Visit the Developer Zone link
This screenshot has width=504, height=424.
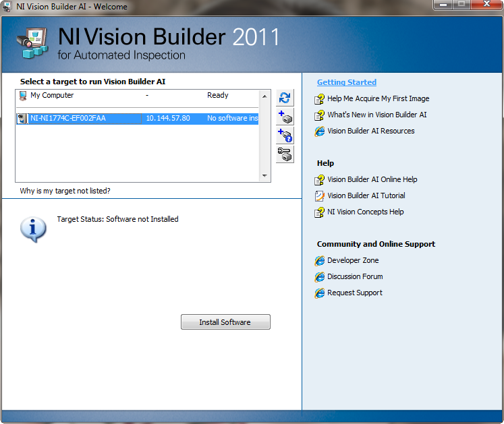(x=353, y=260)
